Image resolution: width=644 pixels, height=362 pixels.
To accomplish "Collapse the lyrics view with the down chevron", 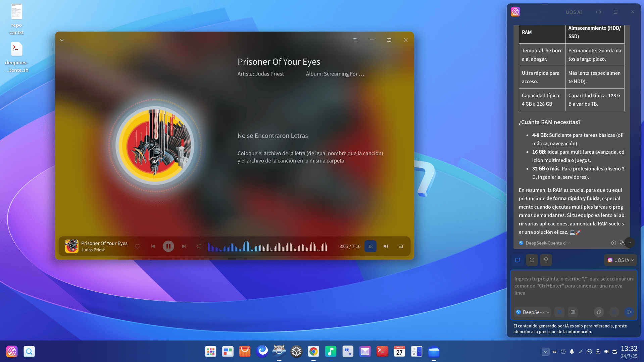I will (62, 40).
